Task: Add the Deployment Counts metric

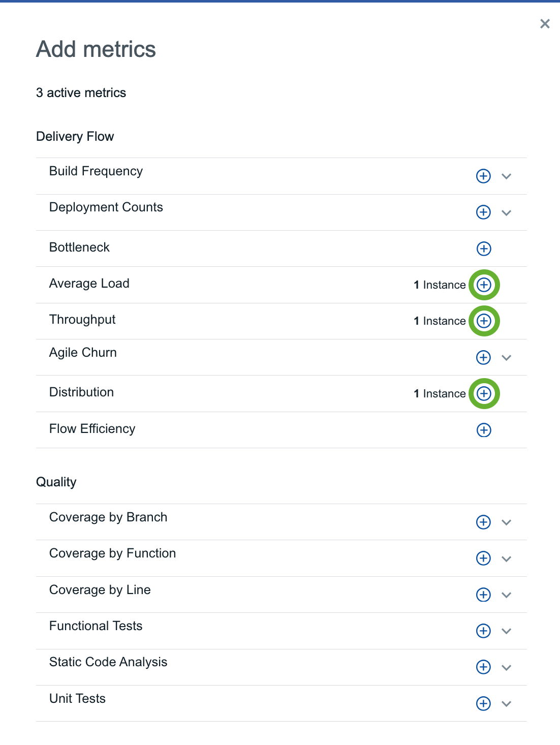Action: [483, 212]
